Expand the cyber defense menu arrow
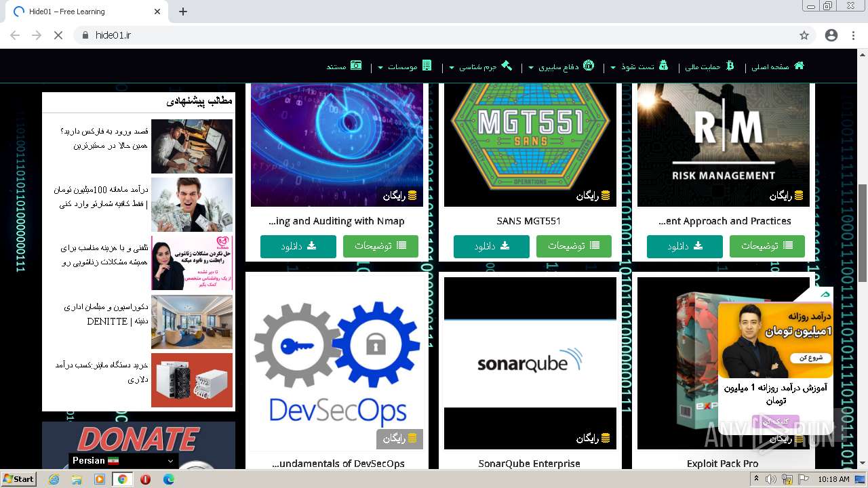This screenshot has height=488, width=868. pyautogui.click(x=531, y=67)
